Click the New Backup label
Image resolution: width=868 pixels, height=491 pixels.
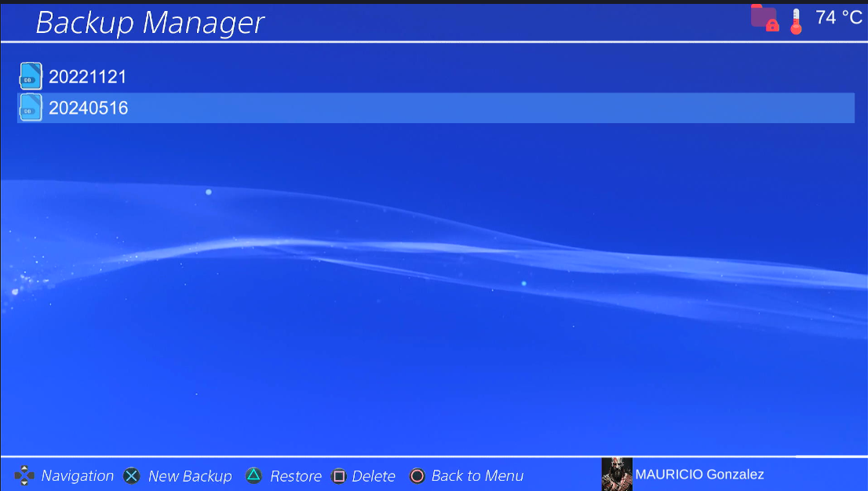coord(190,476)
